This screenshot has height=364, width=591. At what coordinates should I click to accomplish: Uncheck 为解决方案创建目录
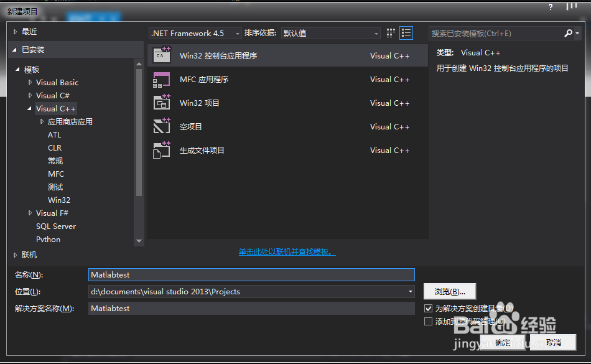pyautogui.click(x=429, y=307)
